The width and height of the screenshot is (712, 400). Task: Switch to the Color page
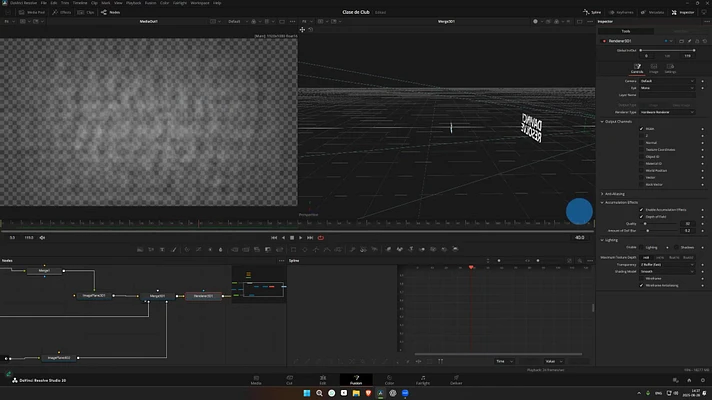coord(390,382)
